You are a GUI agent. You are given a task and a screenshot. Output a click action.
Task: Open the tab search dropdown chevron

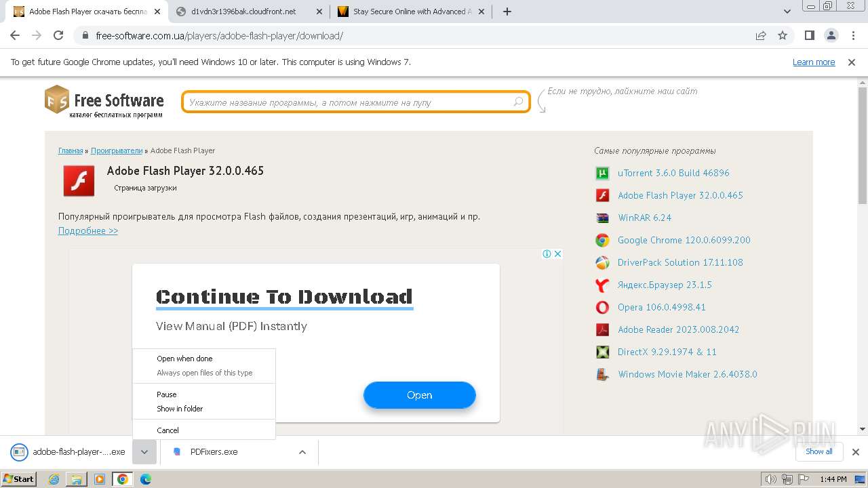pyautogui.click(x=787, y=12)
